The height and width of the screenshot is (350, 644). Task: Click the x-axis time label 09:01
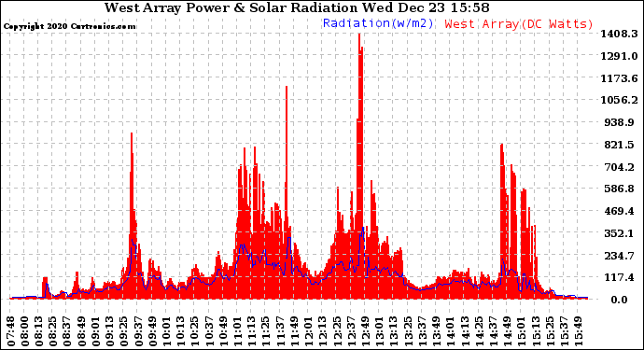click(96, 331)
